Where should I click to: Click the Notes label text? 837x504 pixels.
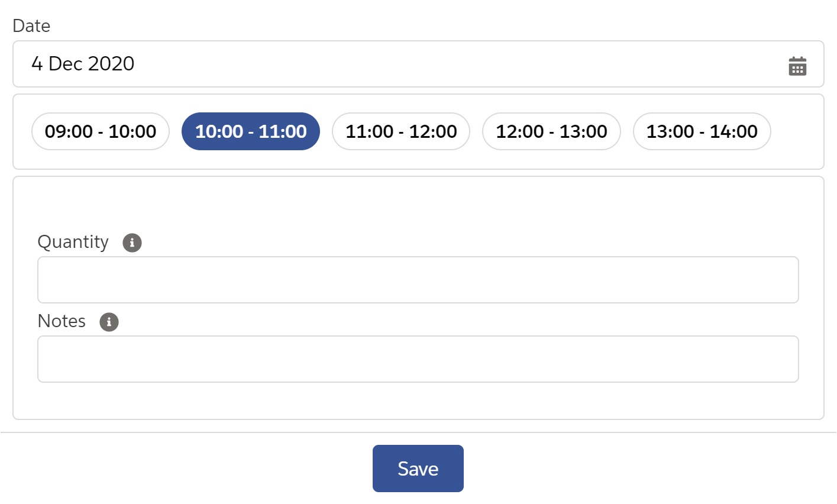tap(62, 321)
